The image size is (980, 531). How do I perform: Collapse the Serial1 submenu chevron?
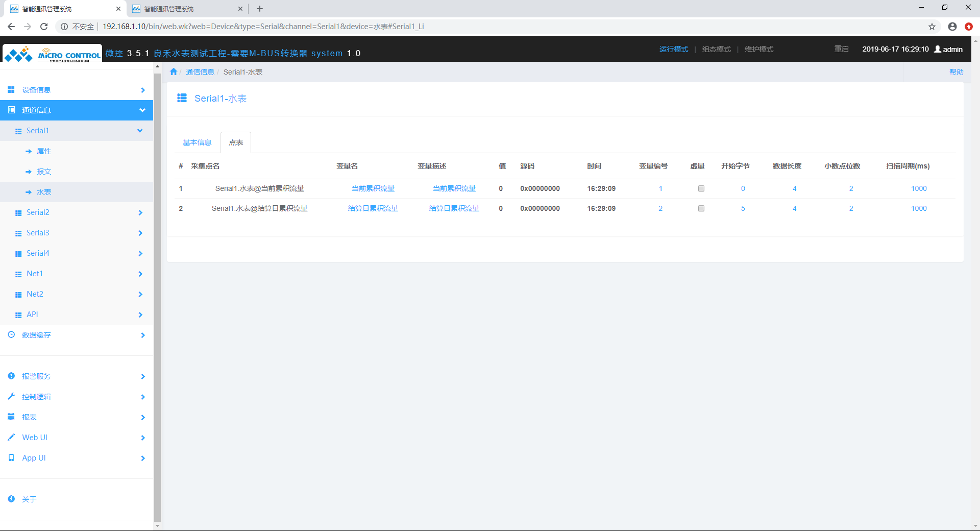click(140, 131)
